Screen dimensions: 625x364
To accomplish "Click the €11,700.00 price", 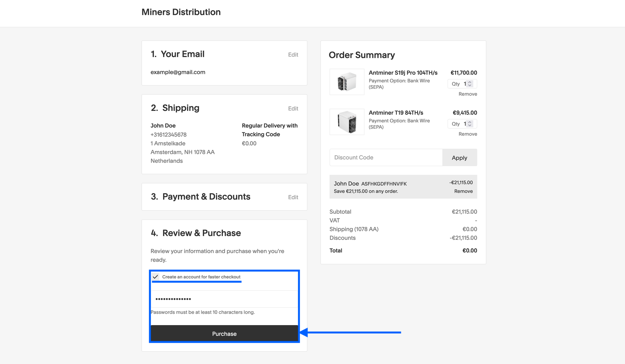I will [464, 73].
